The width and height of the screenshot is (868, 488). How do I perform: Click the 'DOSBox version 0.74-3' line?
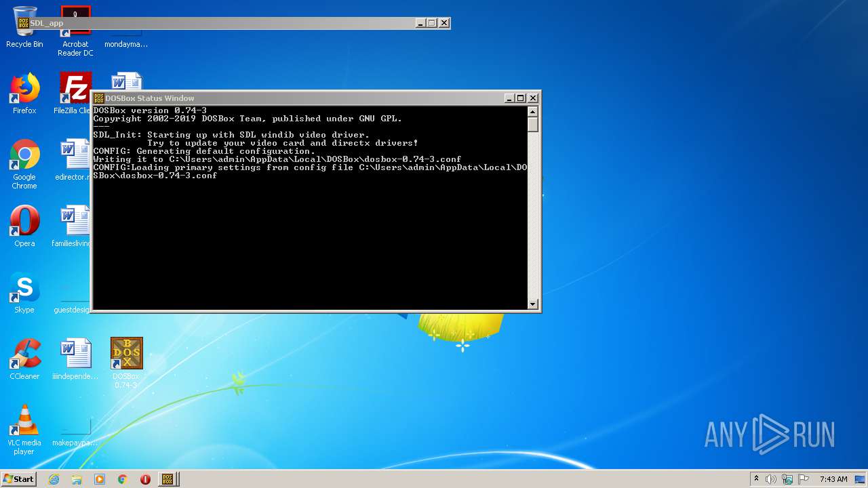point(150,110)
